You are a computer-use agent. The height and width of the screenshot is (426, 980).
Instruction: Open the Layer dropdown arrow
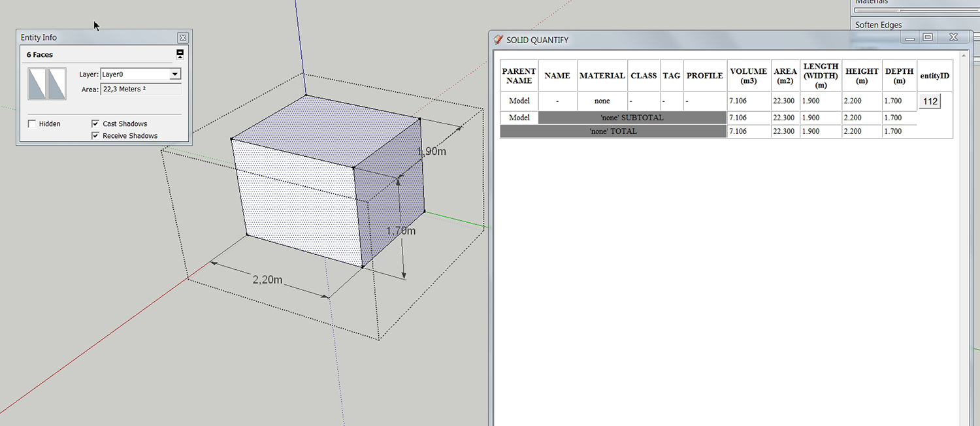coord(174,74)
